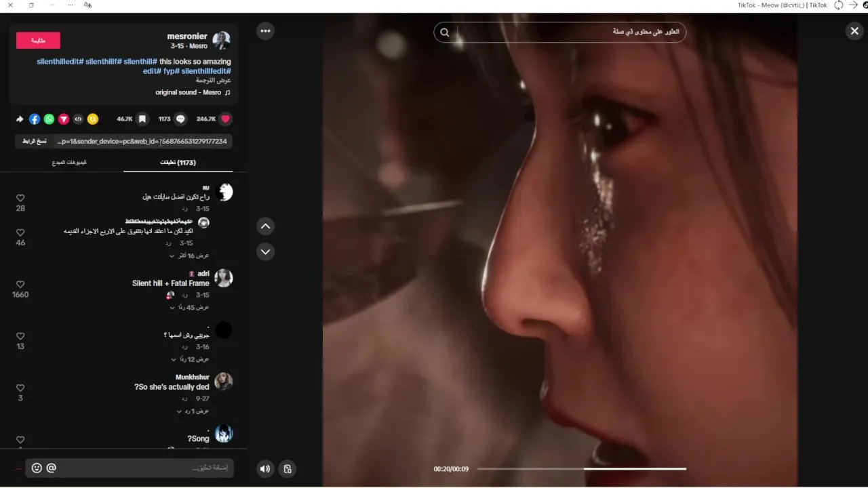Like the comment with 13 likes
868x488 pixels.
20,336
